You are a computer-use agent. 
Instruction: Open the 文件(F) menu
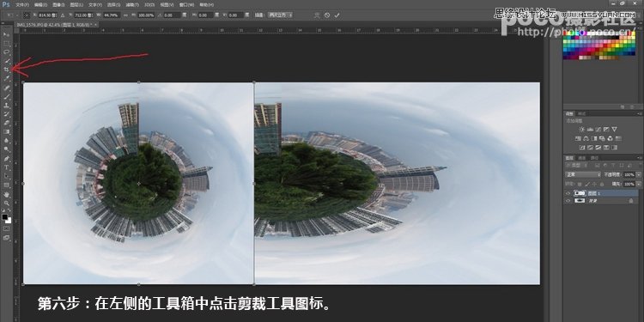21,5
